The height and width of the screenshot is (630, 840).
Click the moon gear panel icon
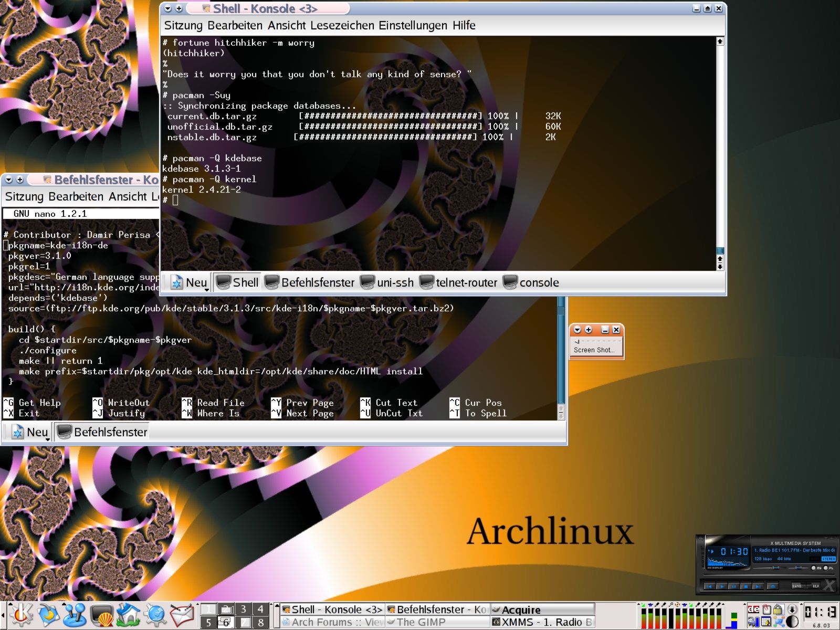[48, 615]
